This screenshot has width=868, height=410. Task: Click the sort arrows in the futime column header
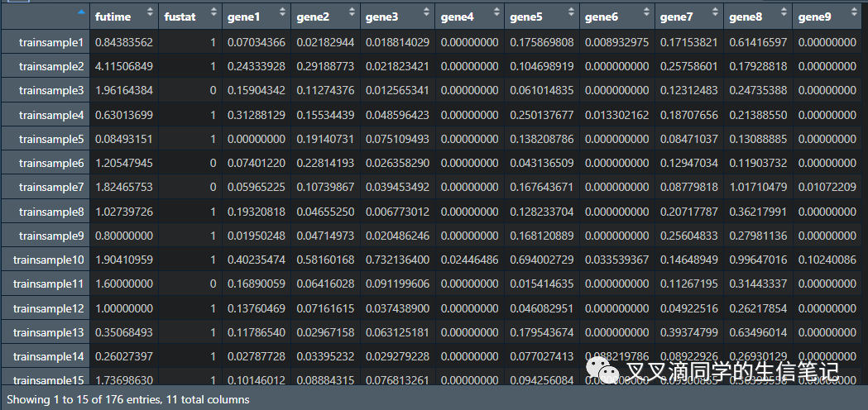tap(150, 12)
